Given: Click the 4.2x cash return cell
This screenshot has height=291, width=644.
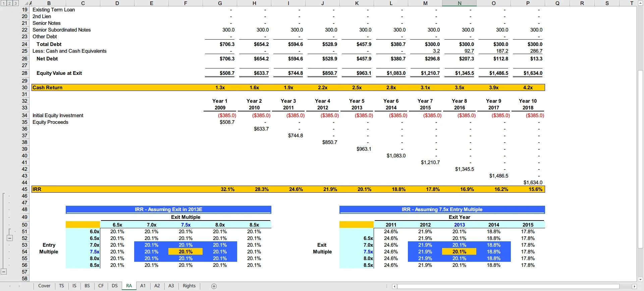Looking at the screenshot, I should click(528, 88).
